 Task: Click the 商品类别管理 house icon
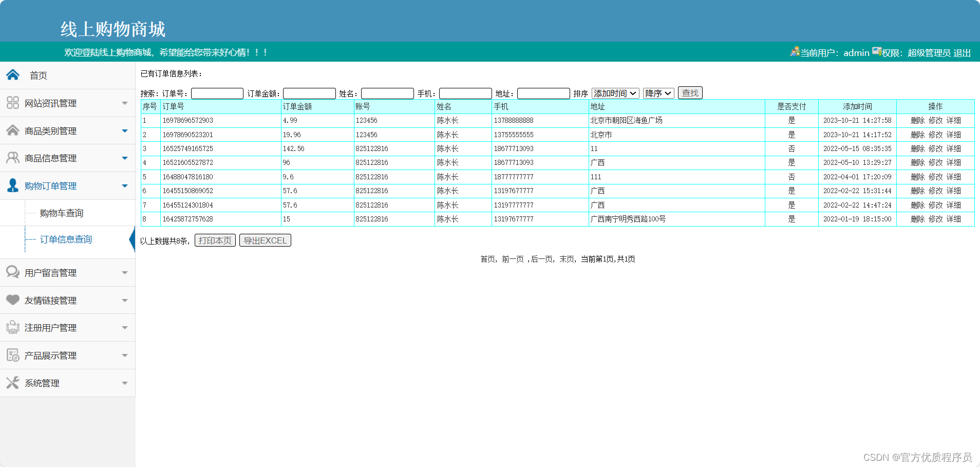pyautogui.click(x=13, y=130)
